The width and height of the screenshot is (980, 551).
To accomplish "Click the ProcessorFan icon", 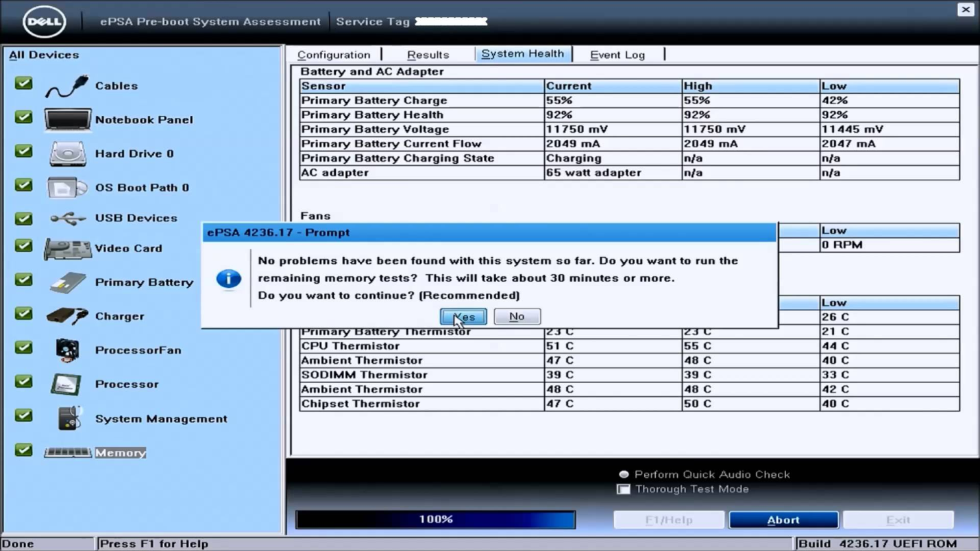I will coord(66,350).
